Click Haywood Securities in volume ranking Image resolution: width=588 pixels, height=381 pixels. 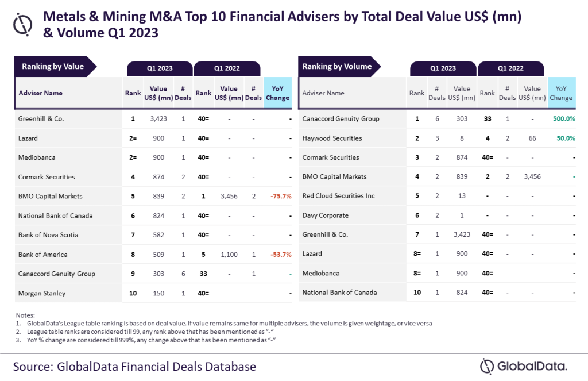332,138
